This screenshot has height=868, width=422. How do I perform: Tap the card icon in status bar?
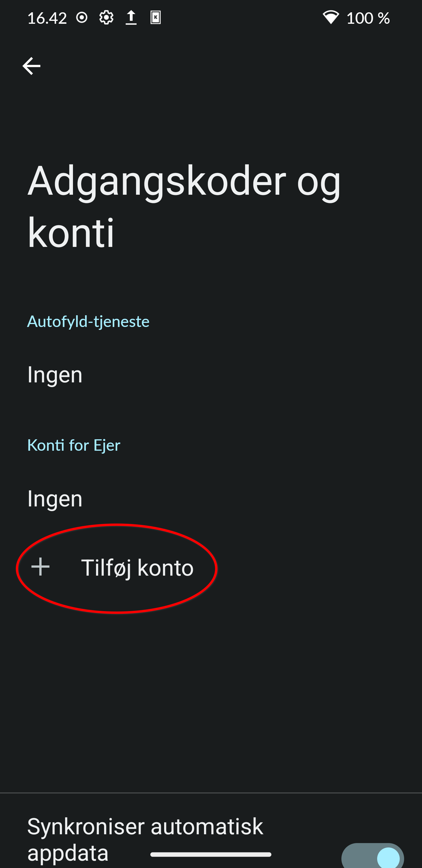click(x=155, y=18)
